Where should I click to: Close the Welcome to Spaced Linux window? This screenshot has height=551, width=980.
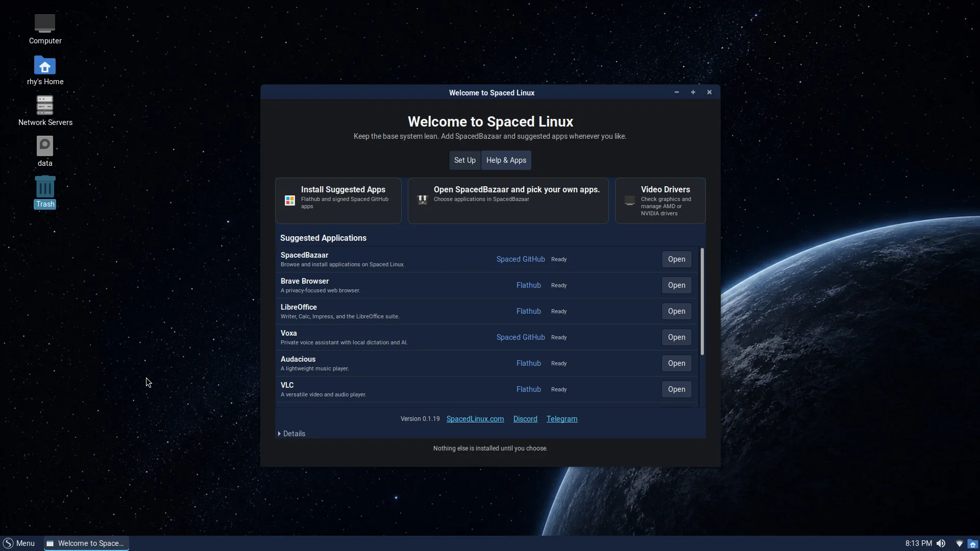pyautogui.click(x=709, y=92)
